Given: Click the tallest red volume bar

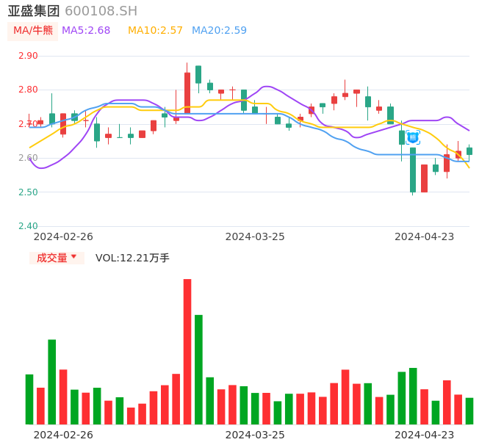Looking at the screenshot, I should (187, 351).
